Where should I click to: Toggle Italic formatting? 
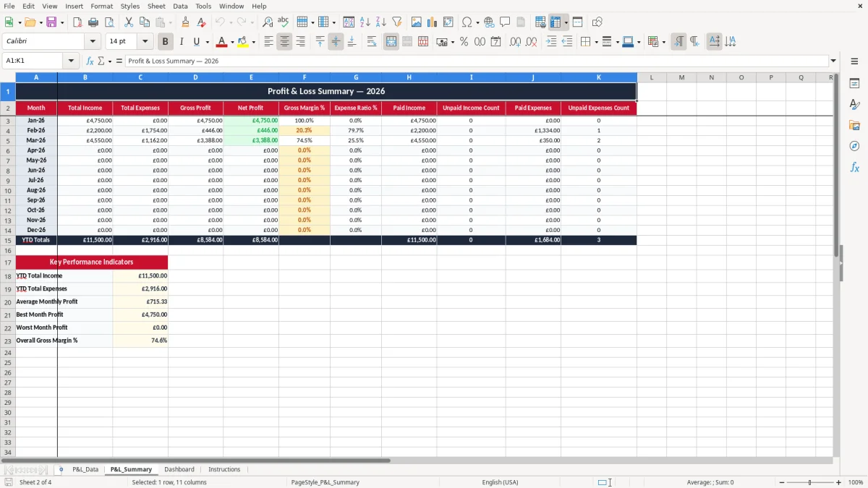coord(181,42)
